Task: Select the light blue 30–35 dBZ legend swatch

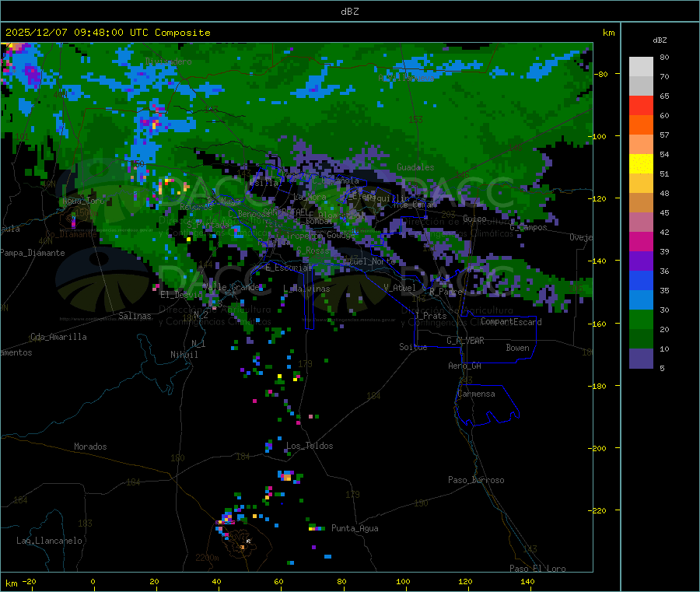Action: (641, 300)
